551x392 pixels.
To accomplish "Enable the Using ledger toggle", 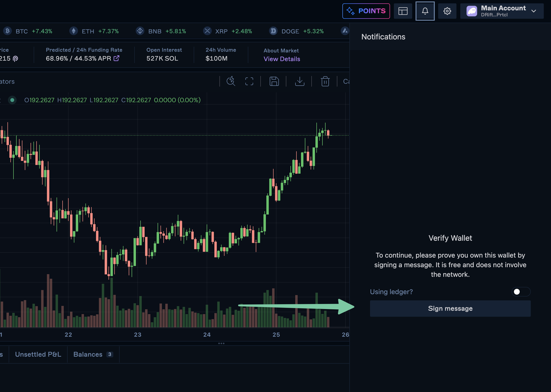I will point(521,291).
